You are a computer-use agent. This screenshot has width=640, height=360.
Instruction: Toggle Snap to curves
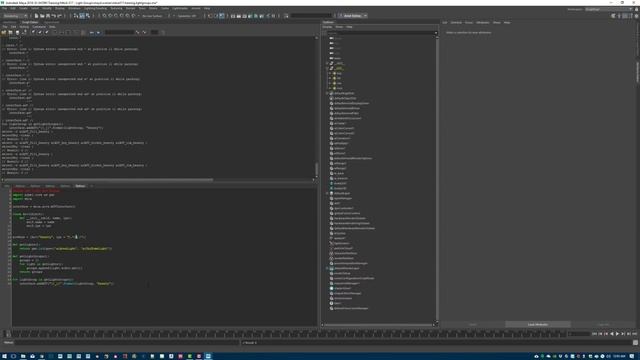pos(110,16)
